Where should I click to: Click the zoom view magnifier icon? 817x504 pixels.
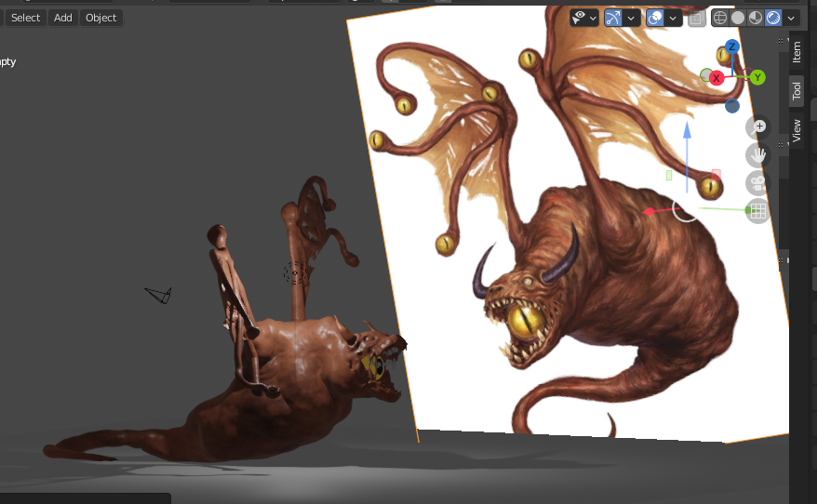[758, 126]
